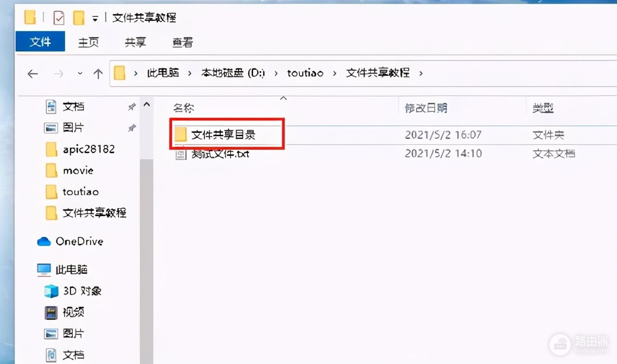Screen dimensions: 617x364
Task: Click pin icon next to 图片
Action: [x=132, y=128]
